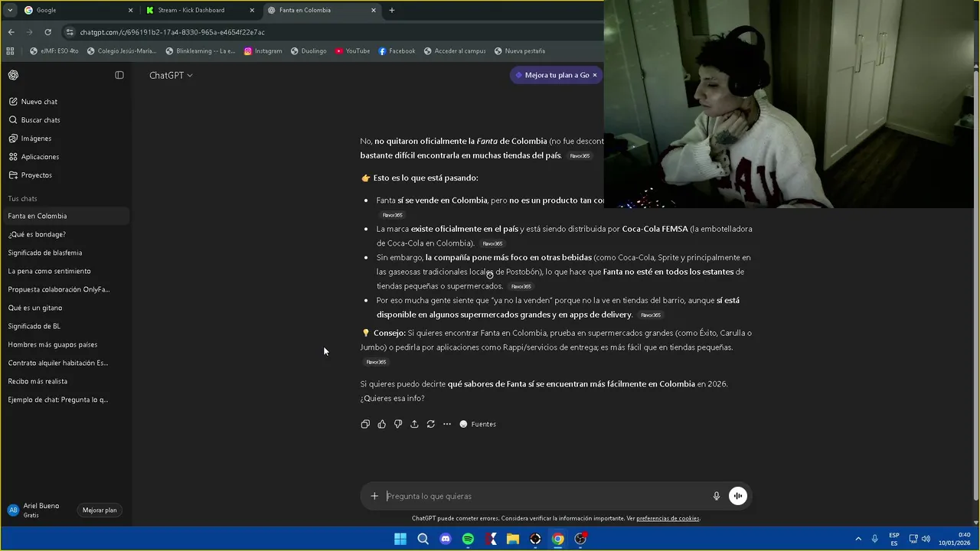Viewport: 980px width, 551px height.
Task: Click first Flavor365 citation chip
Action: [580, 156]
